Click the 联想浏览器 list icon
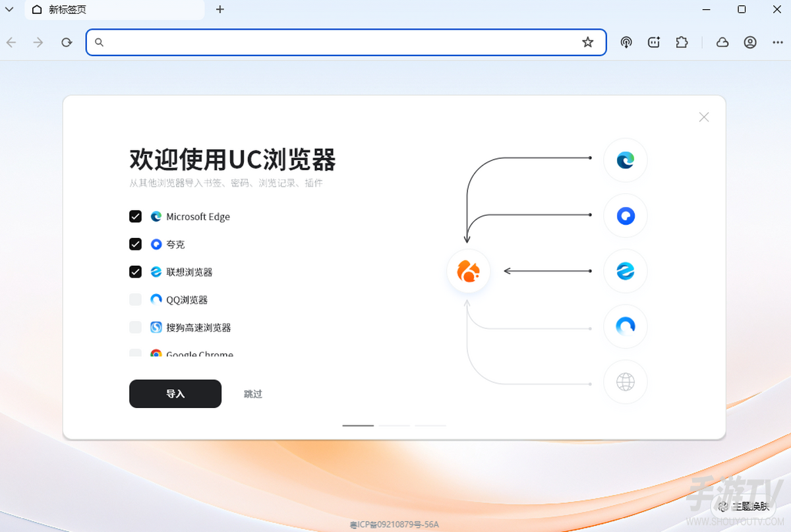The width and height of the screenshot is (791, 532). [x=156, y=272]
